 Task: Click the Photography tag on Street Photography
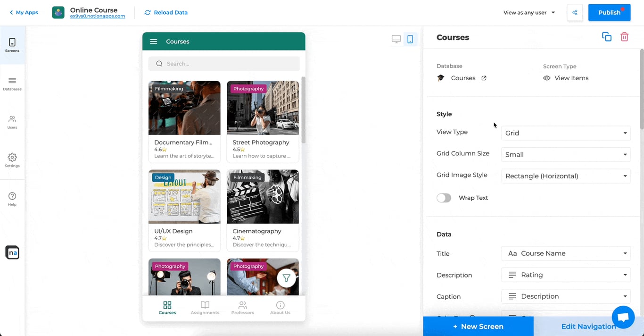pyautogui.click(x=248, y=89)
